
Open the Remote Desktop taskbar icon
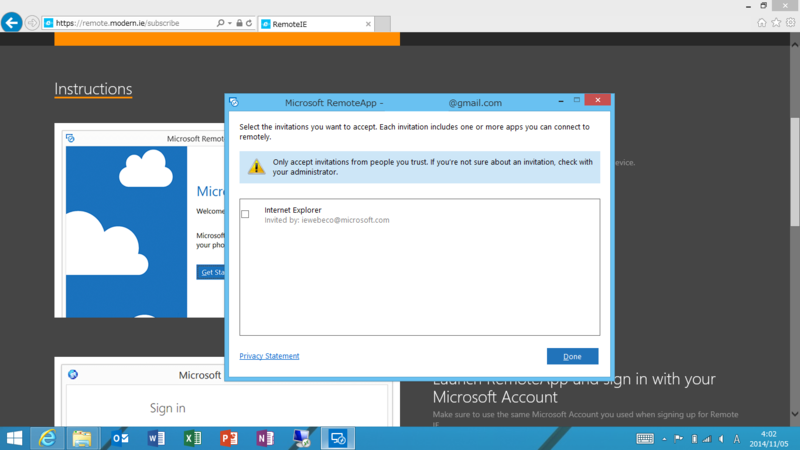click(x=301, y=438)
